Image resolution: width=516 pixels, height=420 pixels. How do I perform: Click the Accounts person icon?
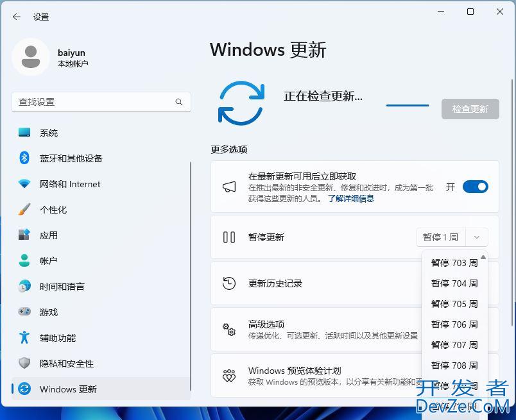click(x=24, y=260)
